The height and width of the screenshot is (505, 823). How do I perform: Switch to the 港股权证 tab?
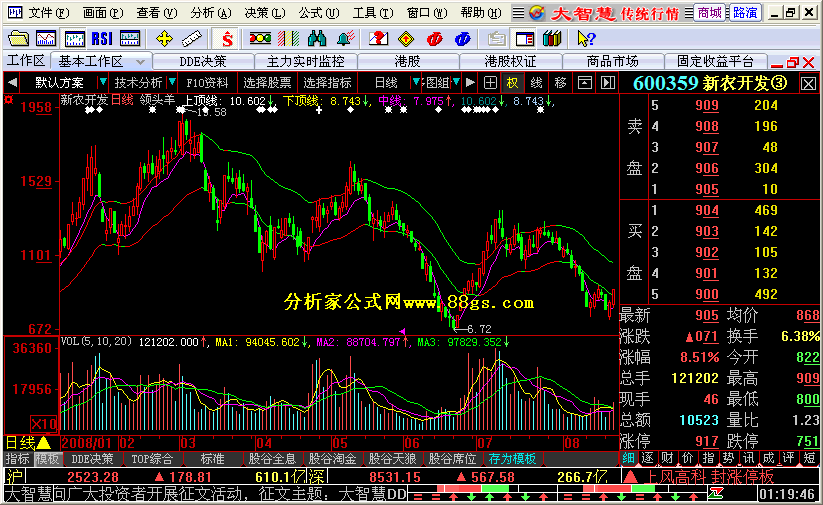510,61
